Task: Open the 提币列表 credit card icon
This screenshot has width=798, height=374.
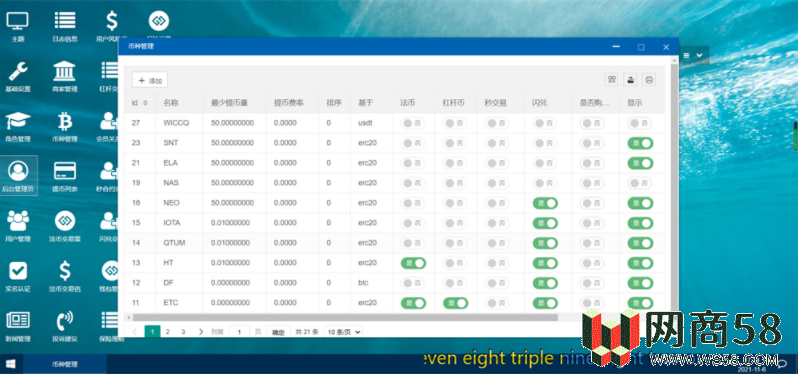Action: click(65, 176)
